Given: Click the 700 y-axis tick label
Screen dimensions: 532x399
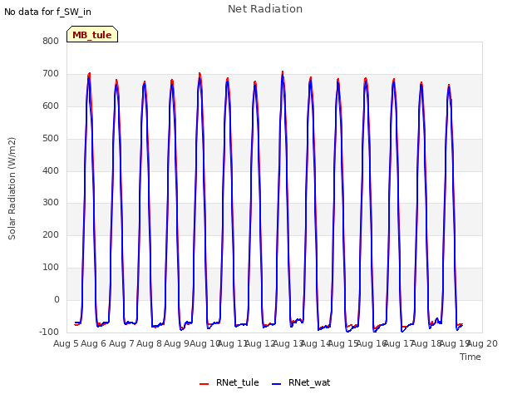Looking at the screenshot, I should pyautogui.click(x=51, y=74).
